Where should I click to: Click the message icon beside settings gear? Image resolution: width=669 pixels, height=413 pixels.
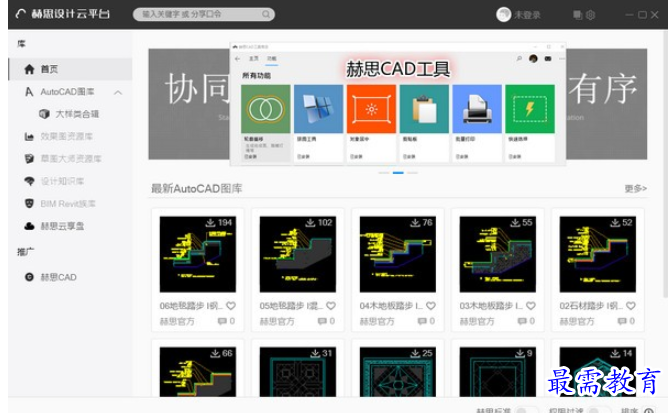[577, 15]
